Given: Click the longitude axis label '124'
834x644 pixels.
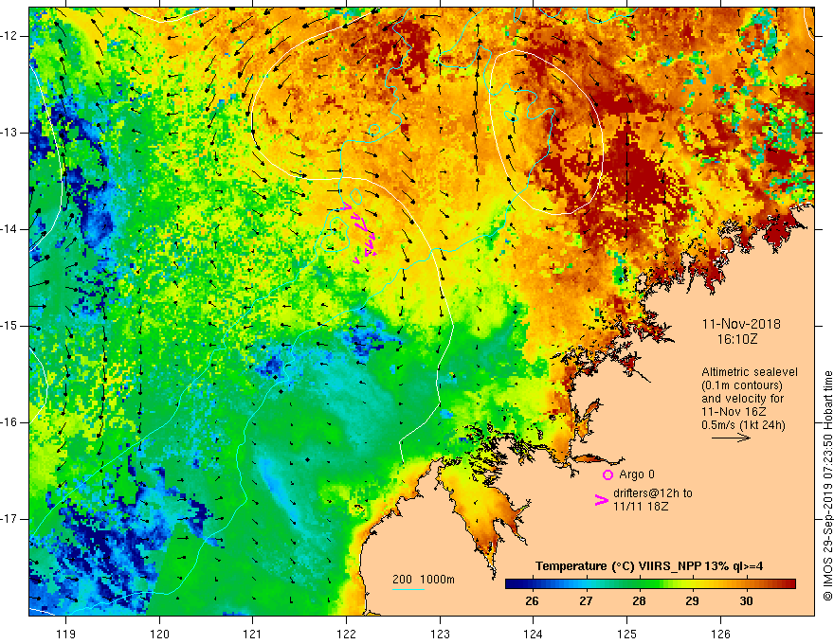Looking at the screenshot, I should [x=533, y=634].
